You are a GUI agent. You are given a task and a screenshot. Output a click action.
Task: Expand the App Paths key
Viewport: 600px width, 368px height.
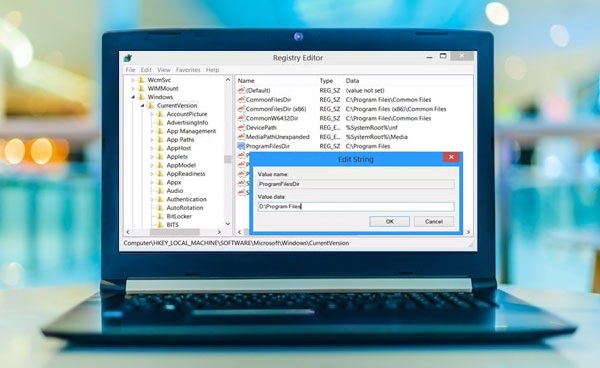pos(152,140)
